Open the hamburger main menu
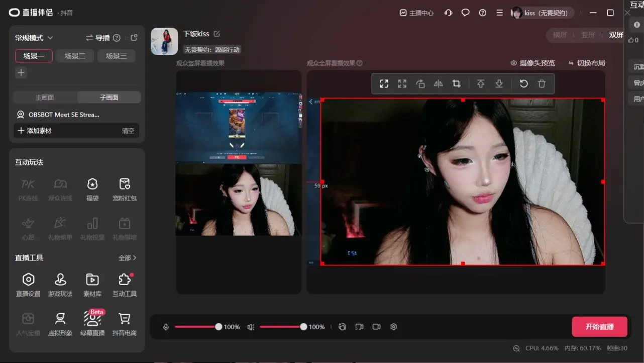The width and height of the screenshot is (644, 363). click(499, 13)
